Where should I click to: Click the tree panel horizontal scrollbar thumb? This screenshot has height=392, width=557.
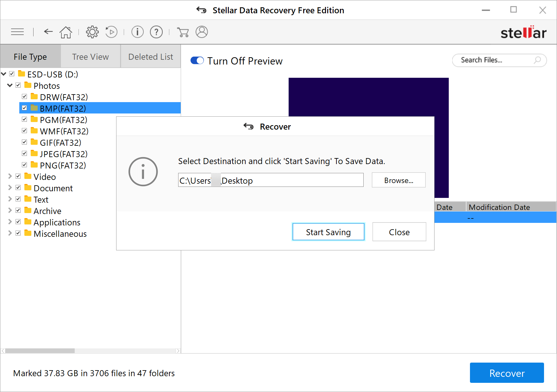(40, 351)
